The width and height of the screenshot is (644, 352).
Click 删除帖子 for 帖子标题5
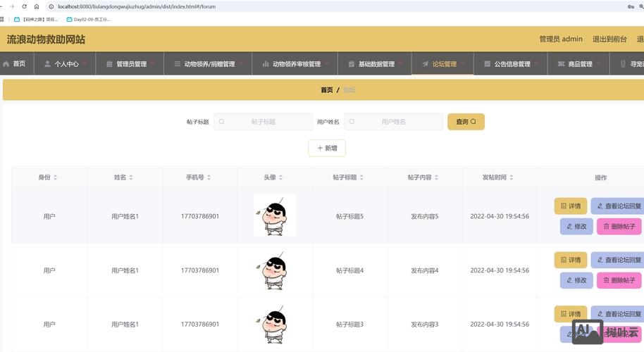619,226
